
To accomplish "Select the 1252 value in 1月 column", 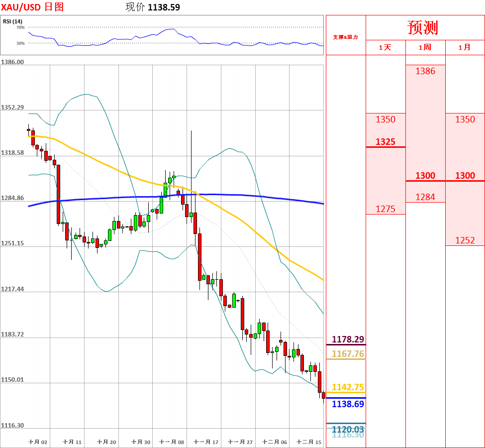I will click(x=465, y=240).
